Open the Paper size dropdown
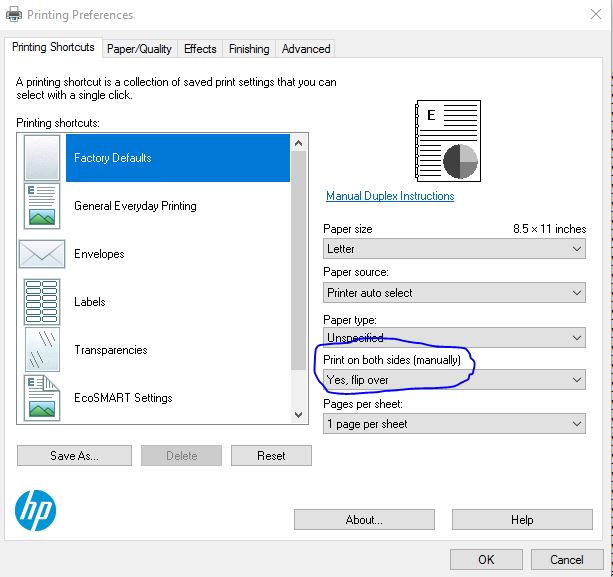Screen dimensions: 613x577 click(x=454, y=249)
